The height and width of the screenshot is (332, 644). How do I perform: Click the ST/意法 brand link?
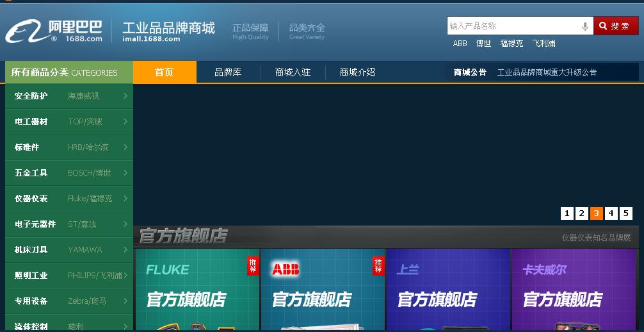point(82,224)
